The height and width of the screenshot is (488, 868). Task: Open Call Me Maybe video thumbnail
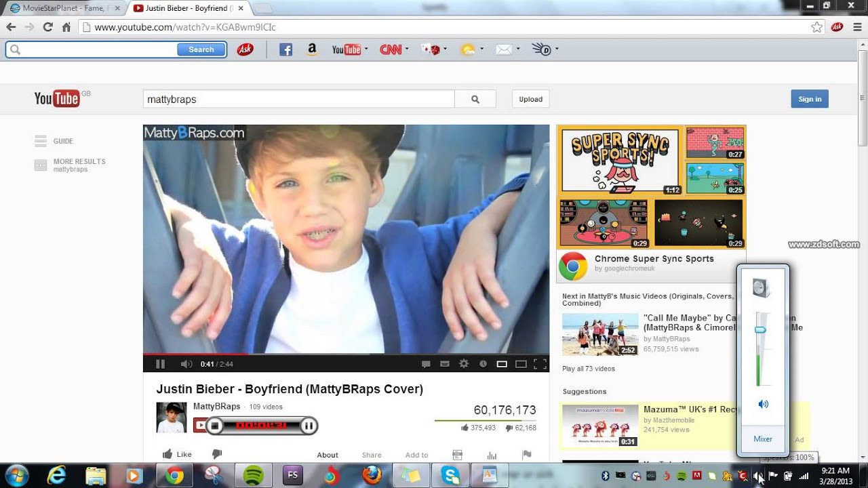[x=600, y=334]
